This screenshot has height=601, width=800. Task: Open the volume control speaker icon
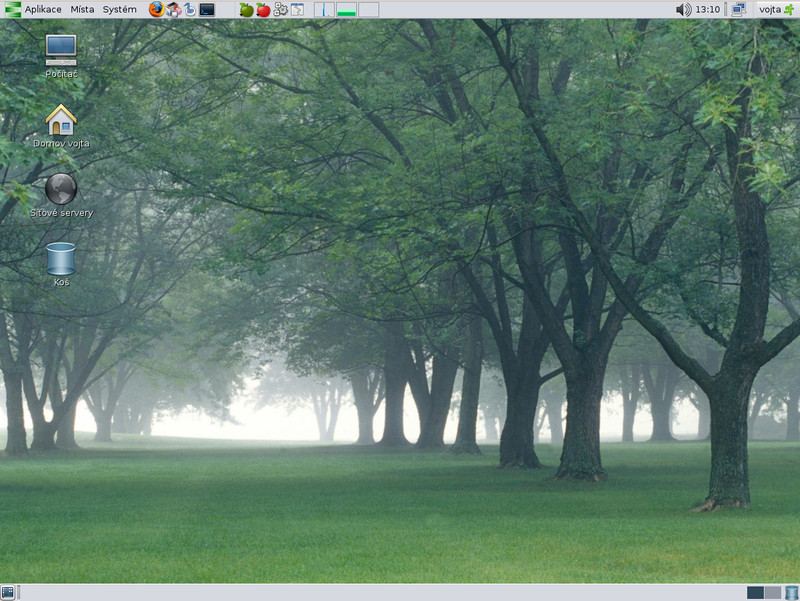tap(683, 9)
